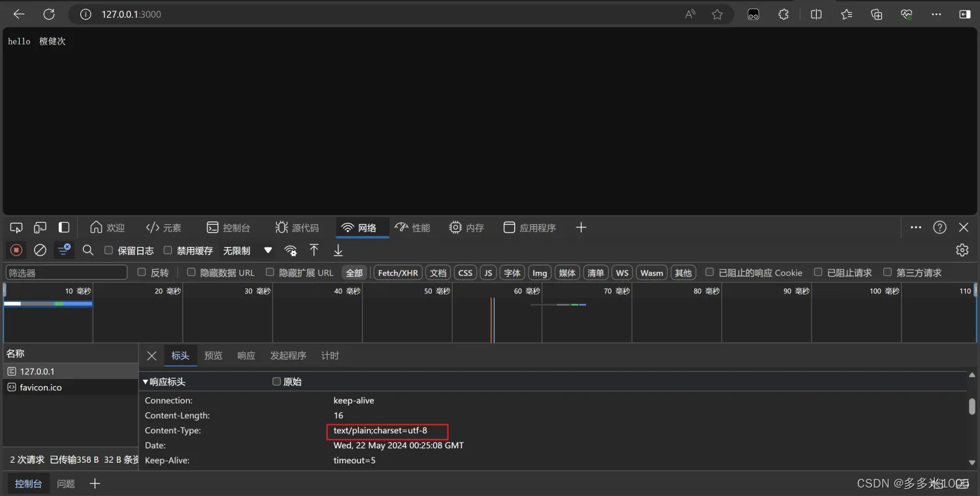Open 欢迎 welcome tab
The image size is (980, 496).
pyautogui.click(x=107, y=227)
